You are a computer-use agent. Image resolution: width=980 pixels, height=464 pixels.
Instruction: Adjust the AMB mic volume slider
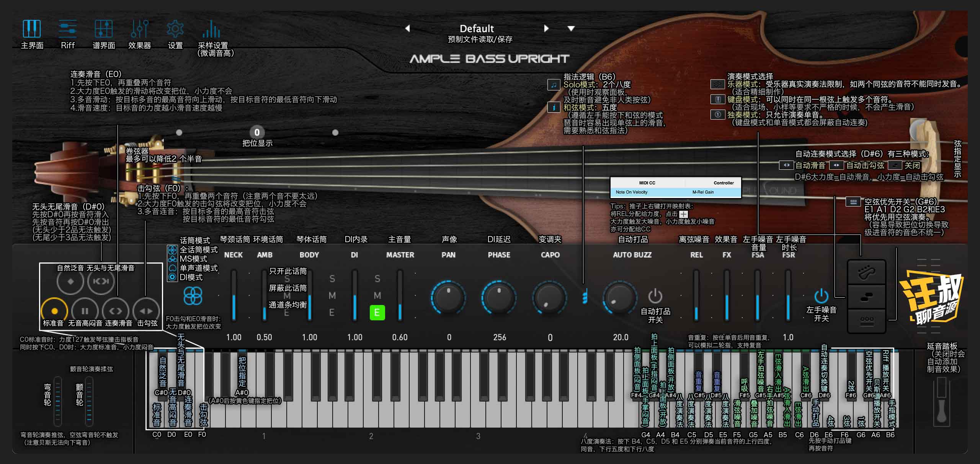tap(264, 295)
